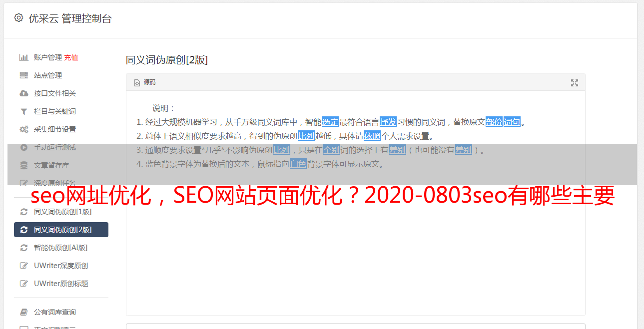Toggle fullscreen with the editor expand icon
This screenshot has width=644, height=329.
click(575, 83)
